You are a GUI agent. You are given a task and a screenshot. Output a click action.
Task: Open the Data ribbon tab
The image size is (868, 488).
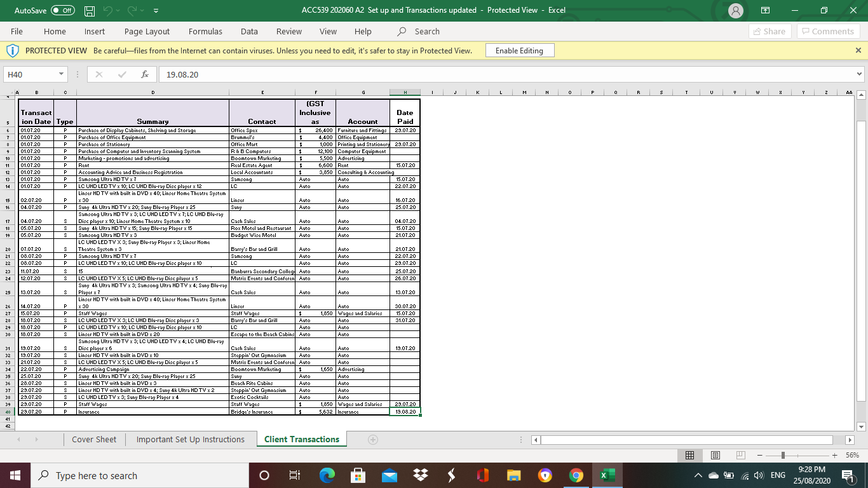pos(249,31)
